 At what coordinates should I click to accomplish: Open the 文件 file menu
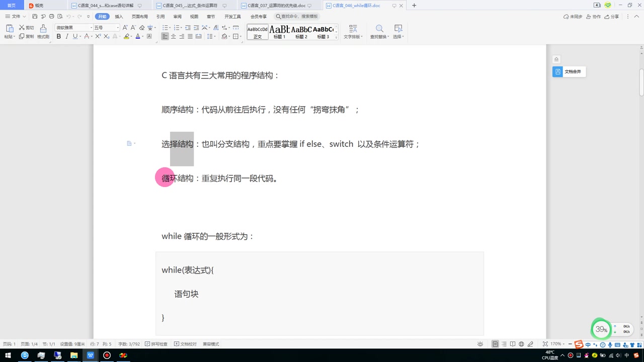coord(15,17)
